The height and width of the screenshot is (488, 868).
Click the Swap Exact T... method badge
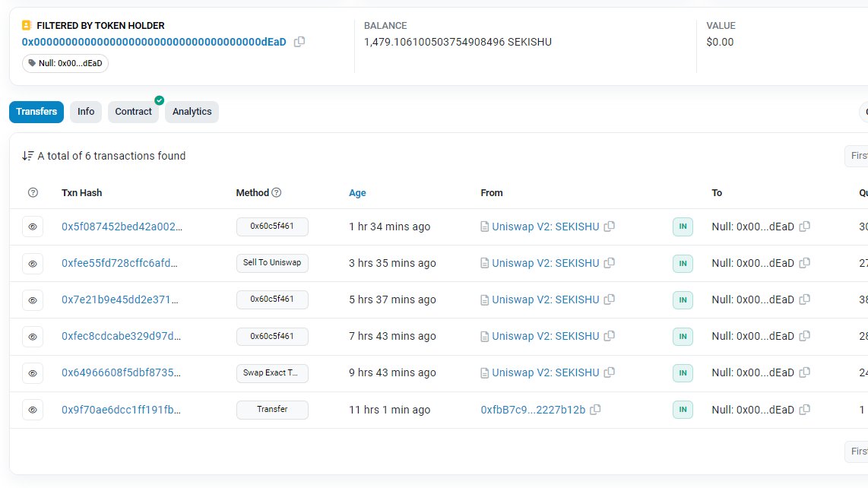pyautogui.click(x=272, y=372)
